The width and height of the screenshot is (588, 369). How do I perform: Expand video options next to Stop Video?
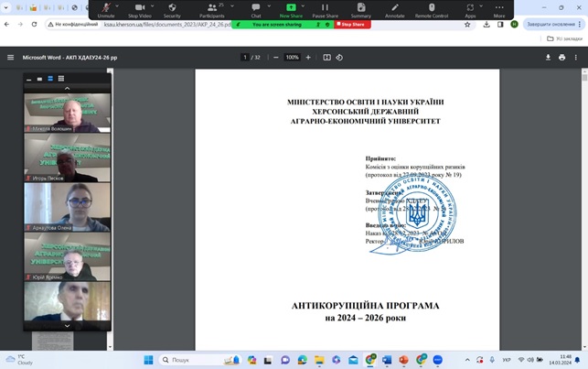pos(152,6)
